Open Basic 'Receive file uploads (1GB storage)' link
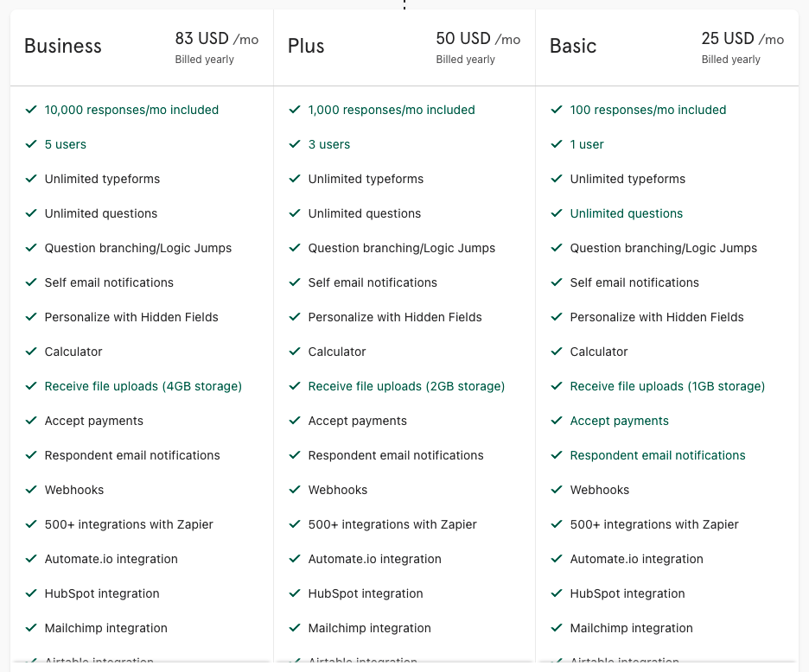This screenshot has height=672, width=809. pyautogui.click(x=667, y=386)
